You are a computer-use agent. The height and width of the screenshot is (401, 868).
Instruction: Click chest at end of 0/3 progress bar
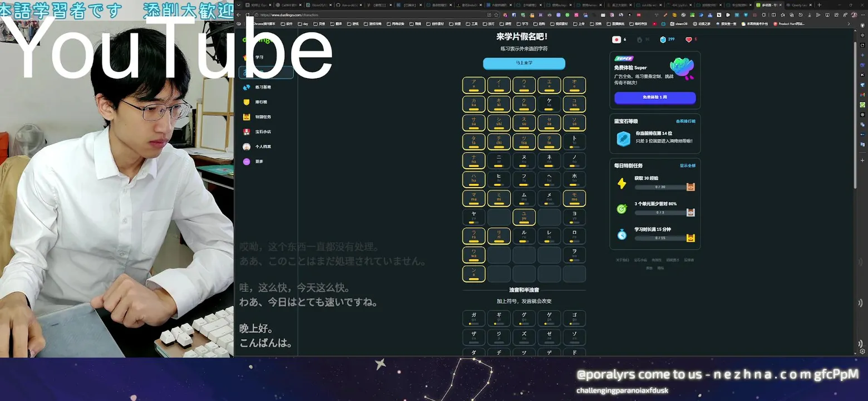coord(691,212)
